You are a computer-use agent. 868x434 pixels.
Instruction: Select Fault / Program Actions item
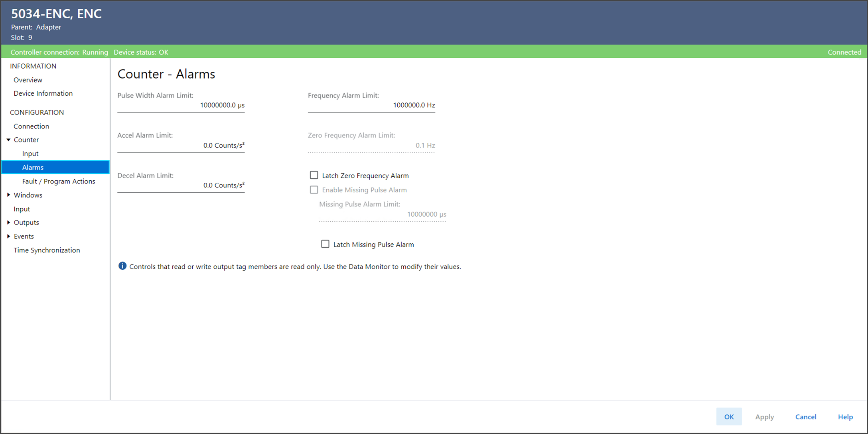(x=59, y=181)
